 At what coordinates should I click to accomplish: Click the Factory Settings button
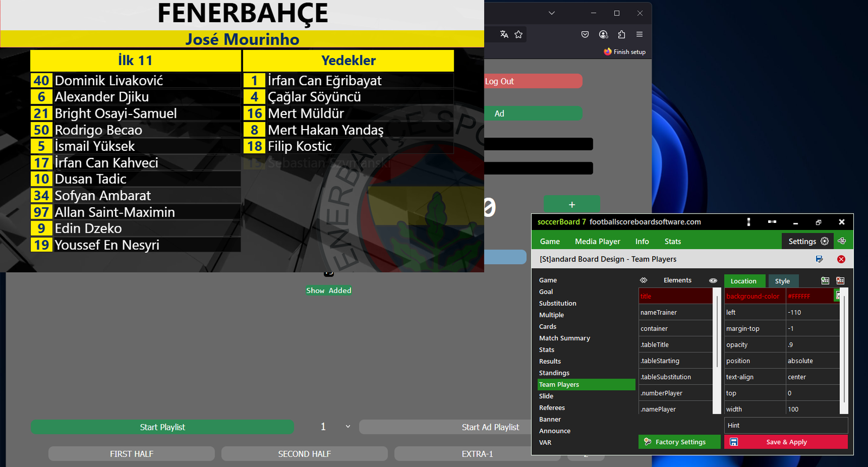click(680, 442)
